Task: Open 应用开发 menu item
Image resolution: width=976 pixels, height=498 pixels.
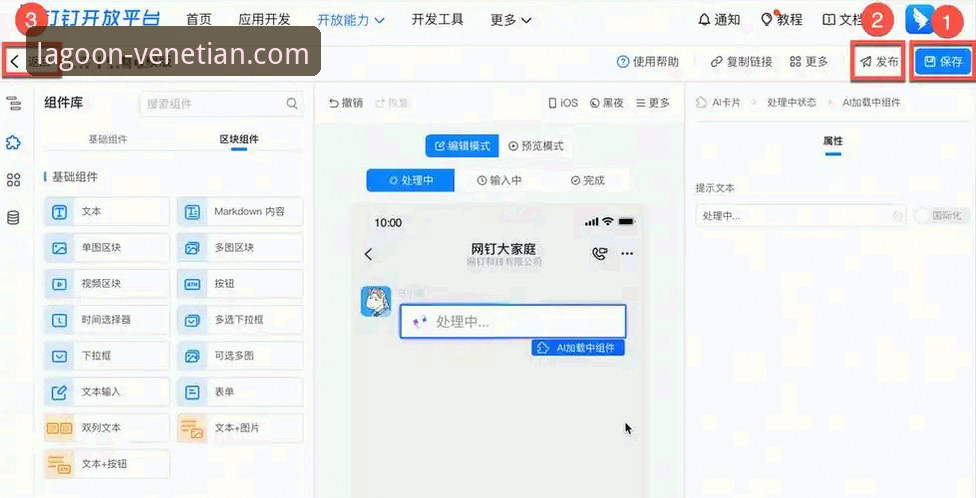Action: click(264, 20)
